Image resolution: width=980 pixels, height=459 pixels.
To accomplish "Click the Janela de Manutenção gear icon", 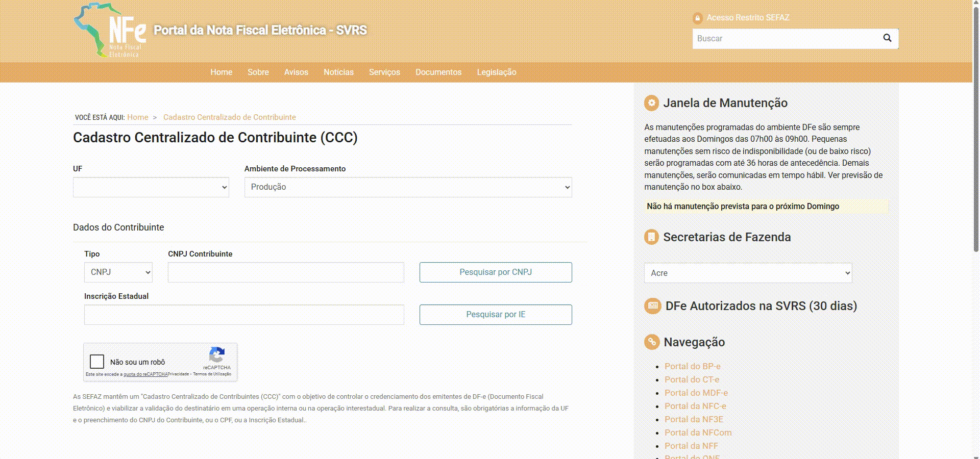I will pyautogui.click(x=651, y=103).
